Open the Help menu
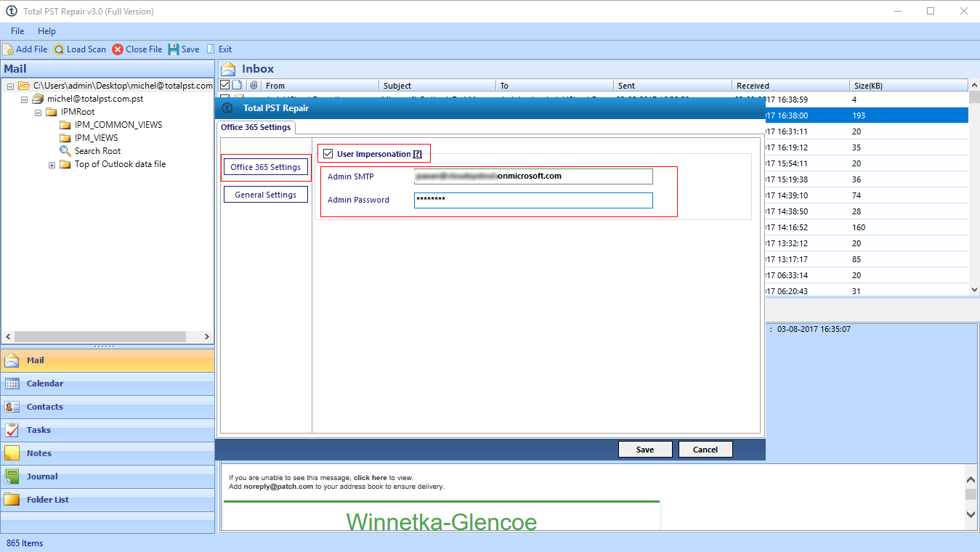This screenshot has width=980, height=552. coord(46,31)
